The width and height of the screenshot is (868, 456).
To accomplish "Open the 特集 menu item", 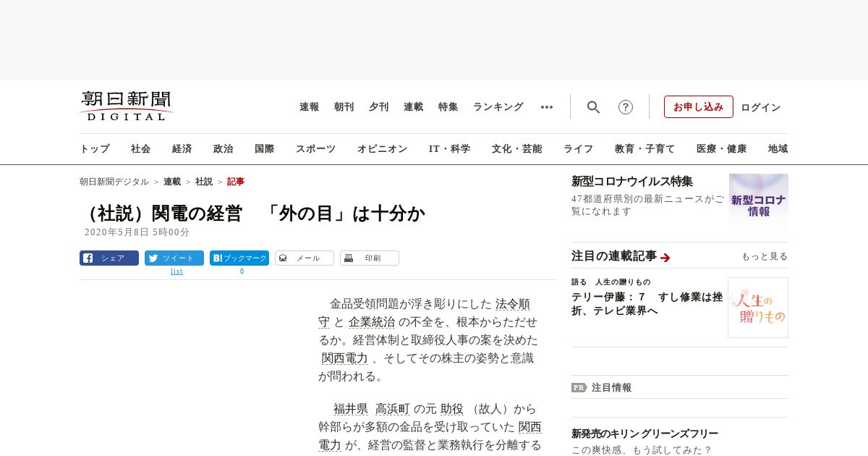I will (448, 107).
